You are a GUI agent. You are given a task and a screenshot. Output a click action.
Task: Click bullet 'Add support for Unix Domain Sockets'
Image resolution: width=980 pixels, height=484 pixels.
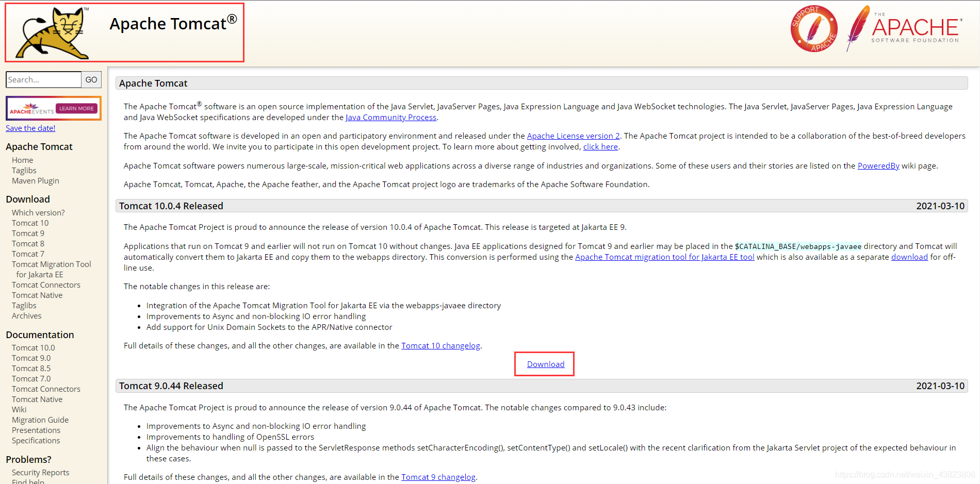point(269,327)
